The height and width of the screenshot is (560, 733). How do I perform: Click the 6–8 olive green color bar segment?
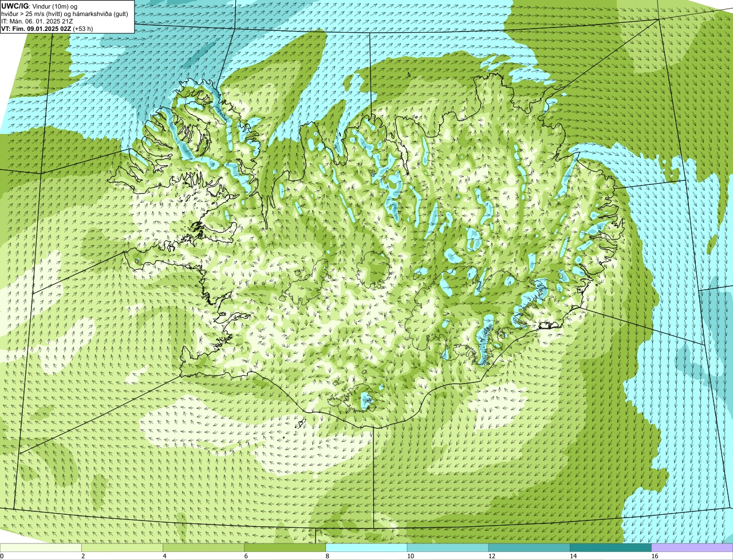pos(285,548)
